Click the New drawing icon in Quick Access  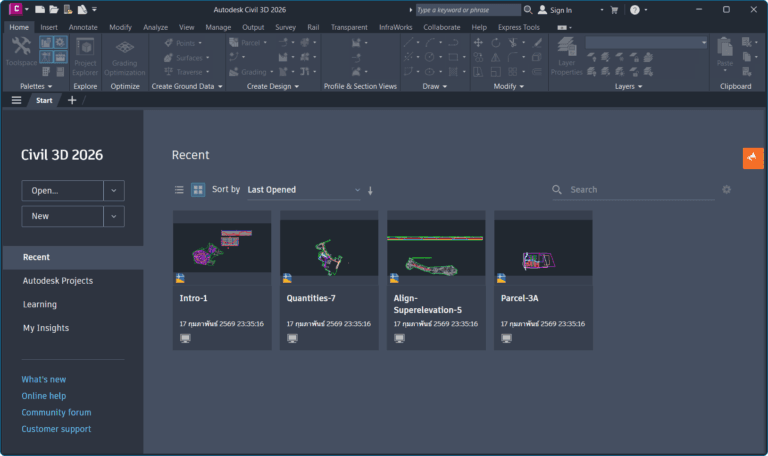40,9
